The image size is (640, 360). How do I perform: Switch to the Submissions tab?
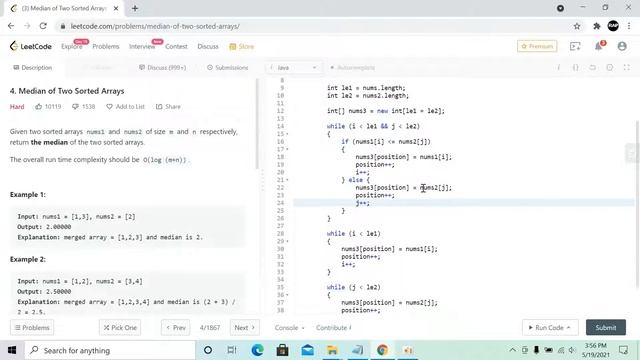pyautogui.click(x=227, y=67)
